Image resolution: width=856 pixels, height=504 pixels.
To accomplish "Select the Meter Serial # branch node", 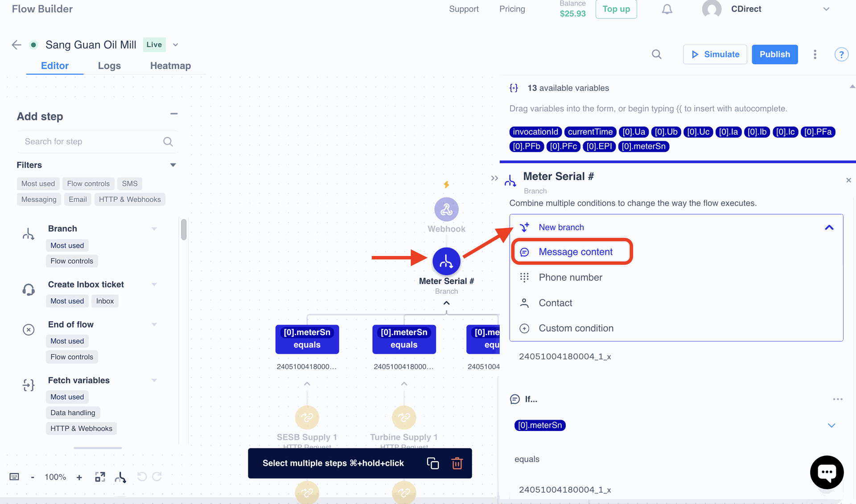I will 446,261.
